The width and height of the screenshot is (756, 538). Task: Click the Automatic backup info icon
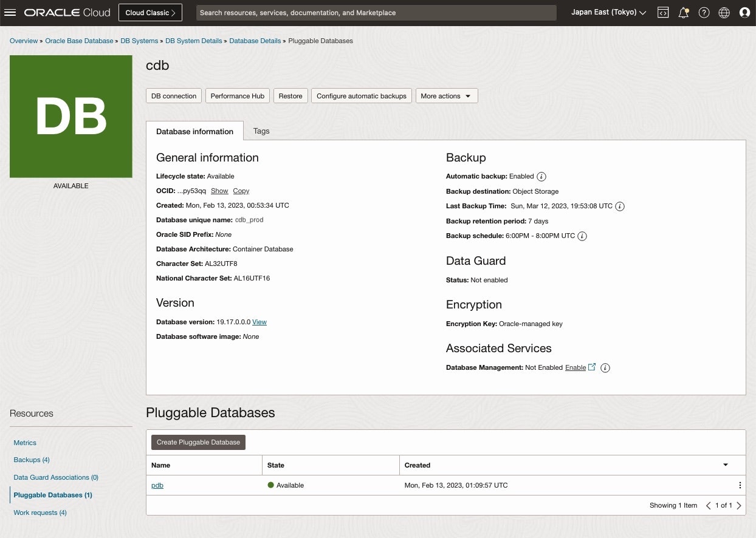[x=541, y=177]
